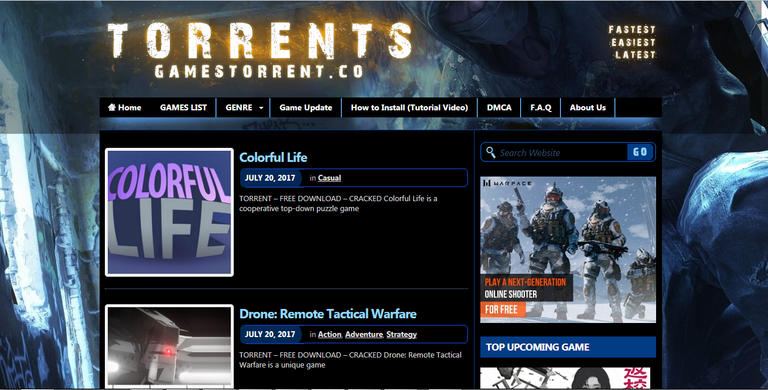Click the GO search button

(640, 152)
